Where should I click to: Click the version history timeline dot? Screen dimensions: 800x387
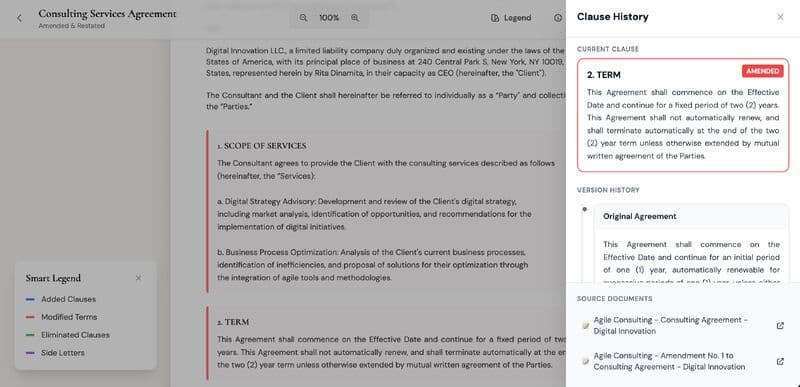pyautogui.click(x=584, y=209)
